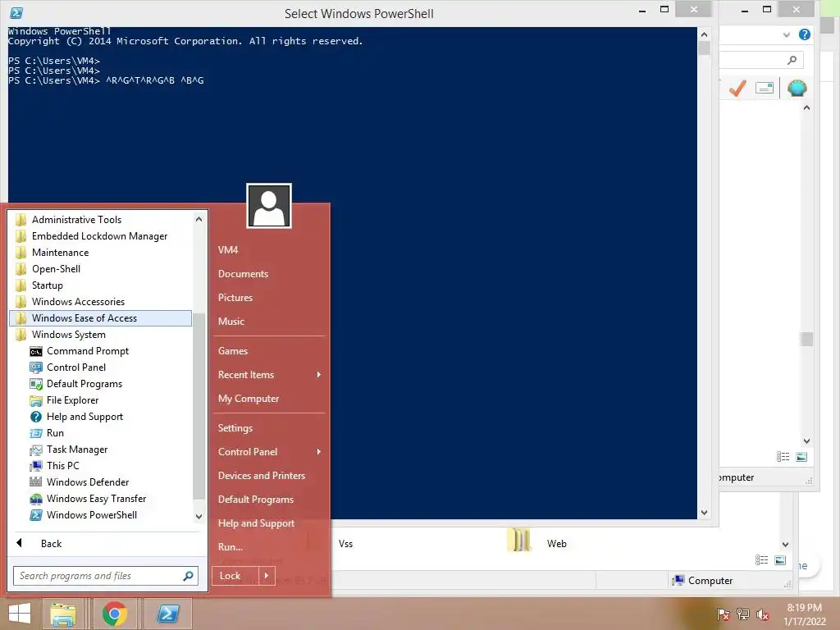Screen dimensions: 840x630
Task: Click the PowerShell title bar icon
Action: [16, 13]
